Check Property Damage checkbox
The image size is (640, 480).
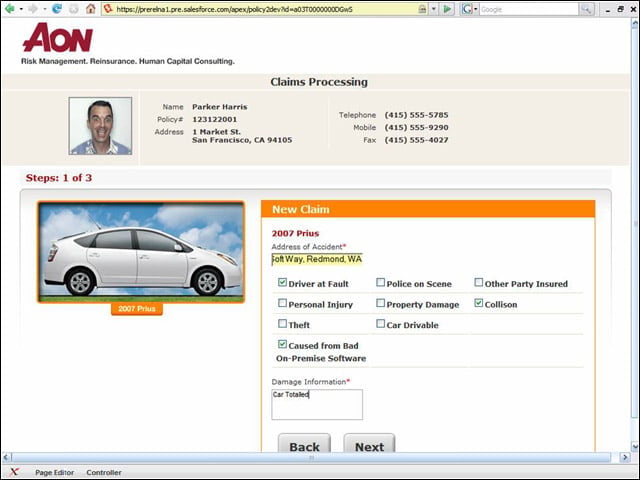click(x=380, y=303)
